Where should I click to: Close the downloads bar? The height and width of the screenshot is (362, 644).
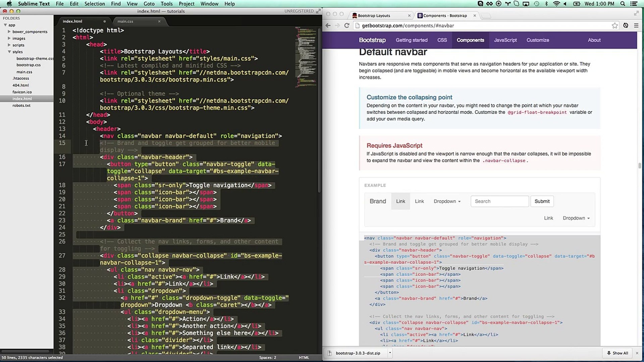pos(637,353)
